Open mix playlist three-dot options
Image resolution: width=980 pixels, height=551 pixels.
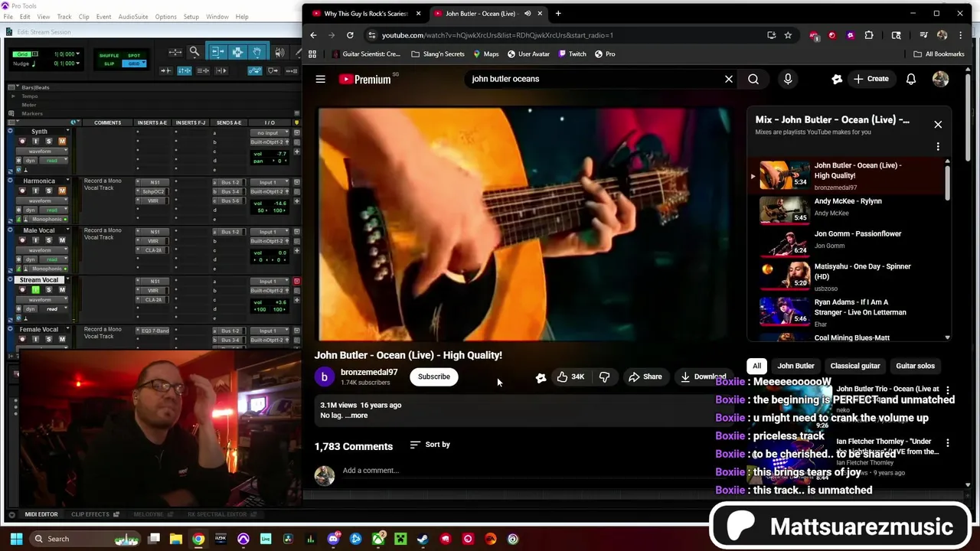pyautogui.click(x=938, y=147)
